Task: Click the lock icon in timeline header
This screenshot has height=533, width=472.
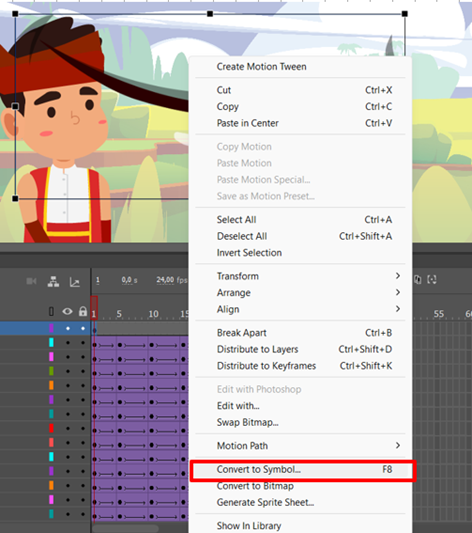Action: (x=83, y=311)
